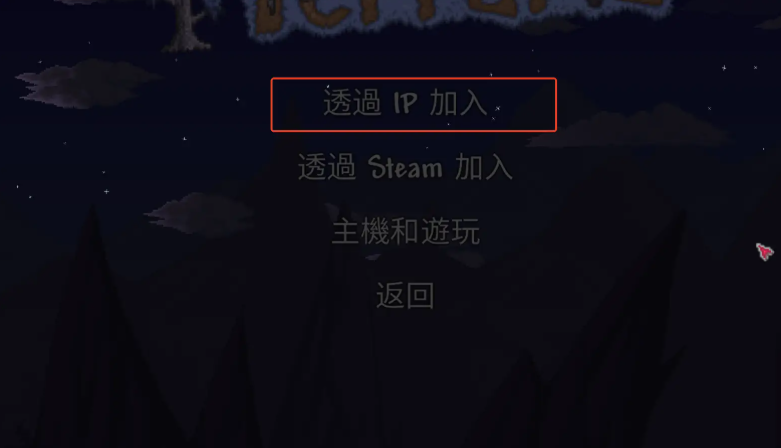781x448 pixels.
Task: Click the red arrow game cursor
Action: (x=765, y=252)
